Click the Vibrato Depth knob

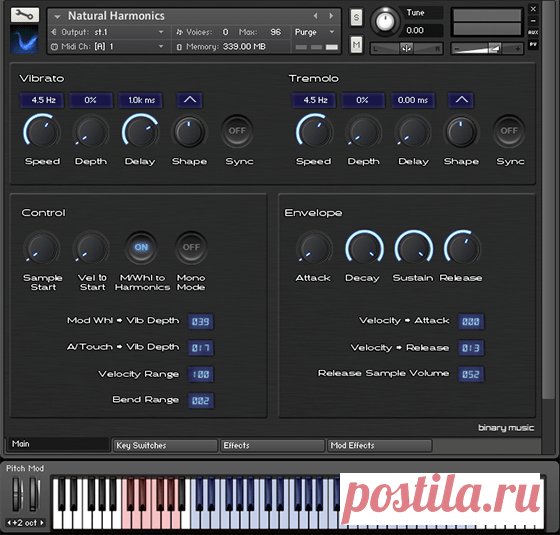(x=91, y=131)
